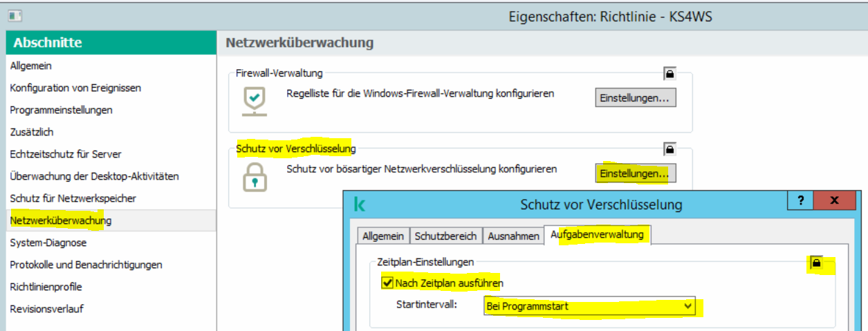
Task: Click the padlock encryption protection icon
Action: tap(255, 177)
